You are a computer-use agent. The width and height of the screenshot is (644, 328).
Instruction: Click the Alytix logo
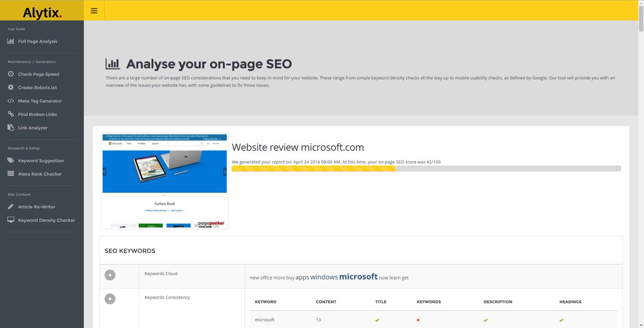point(42,12)
